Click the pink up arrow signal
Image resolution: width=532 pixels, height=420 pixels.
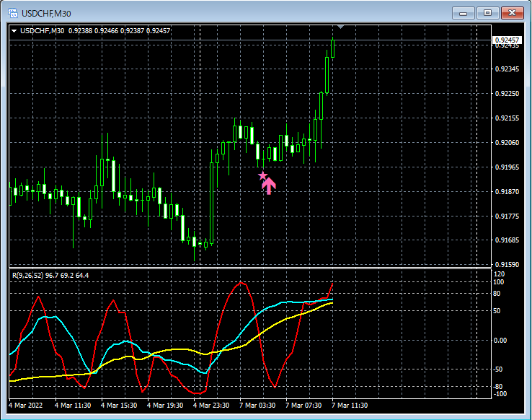click(269, 186)
